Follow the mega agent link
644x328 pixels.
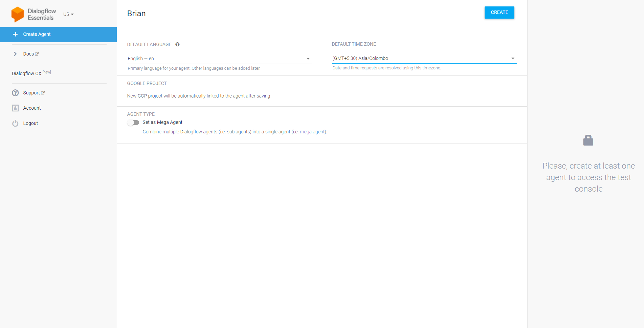(312, 132)
